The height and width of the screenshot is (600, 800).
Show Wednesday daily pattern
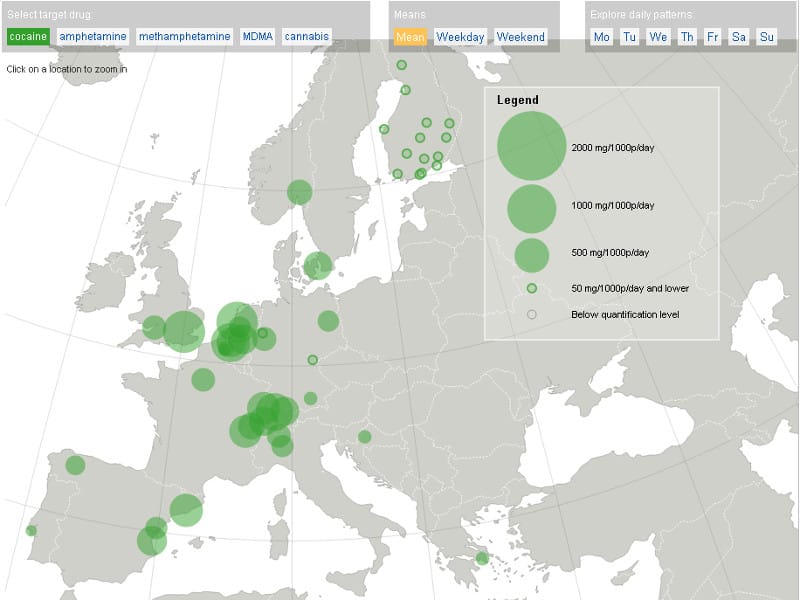(658, 37)
